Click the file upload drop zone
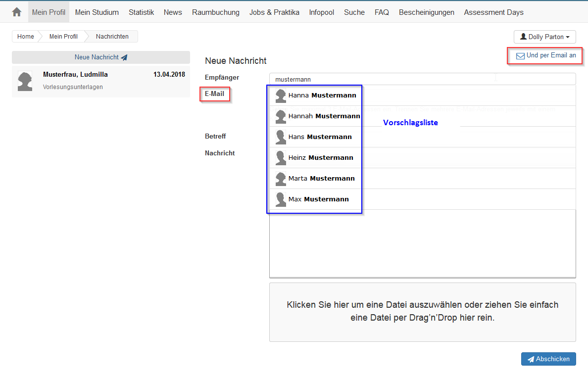The height and width of the screenshot is (378, 588). click(422, 312)
